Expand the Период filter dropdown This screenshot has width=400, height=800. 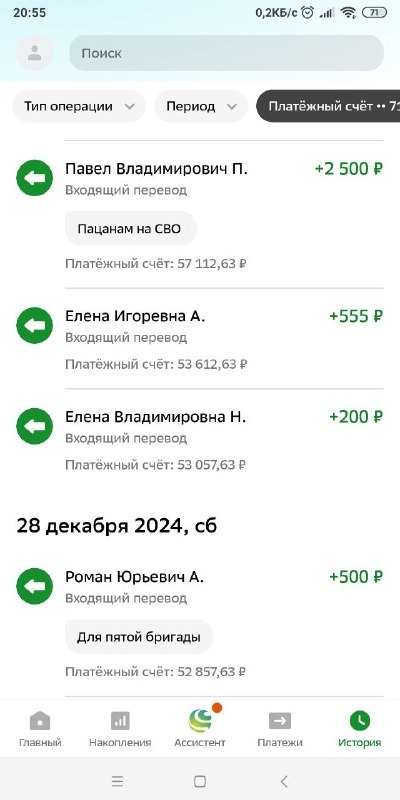(201, 106)
